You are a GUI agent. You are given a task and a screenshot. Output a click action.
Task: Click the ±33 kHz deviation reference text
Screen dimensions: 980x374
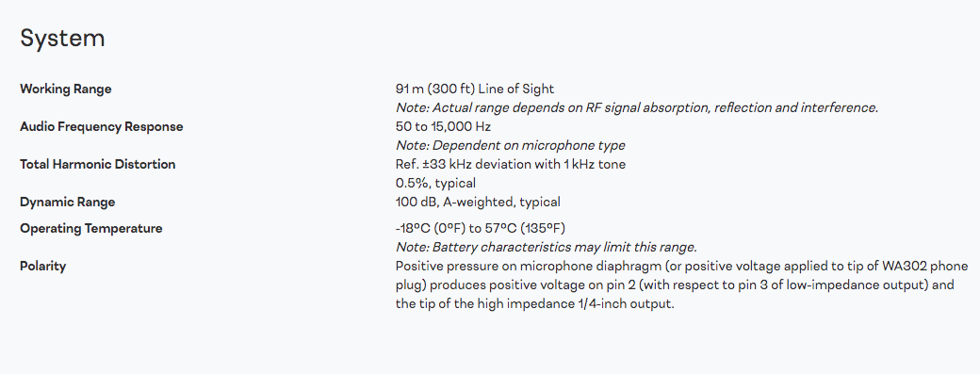click(x=511, y=164)
